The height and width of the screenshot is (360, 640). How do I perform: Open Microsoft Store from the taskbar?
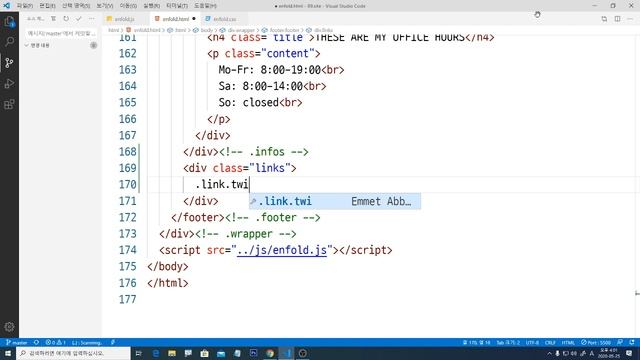coord(204,353)
